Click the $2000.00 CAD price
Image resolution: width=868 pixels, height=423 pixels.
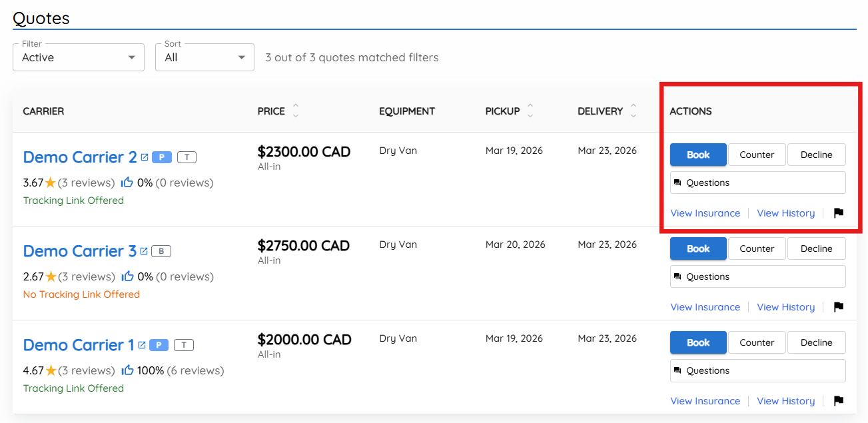(304, 340)
